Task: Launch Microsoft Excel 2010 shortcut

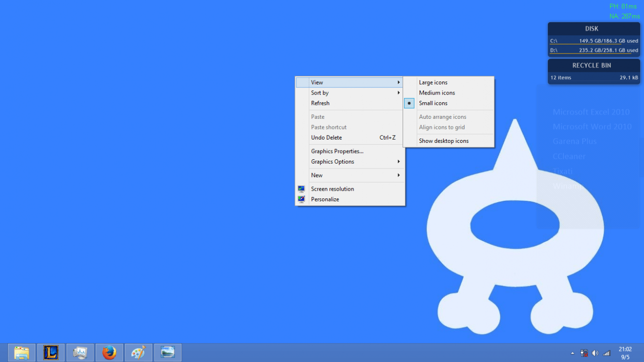Action: [591, 112]
